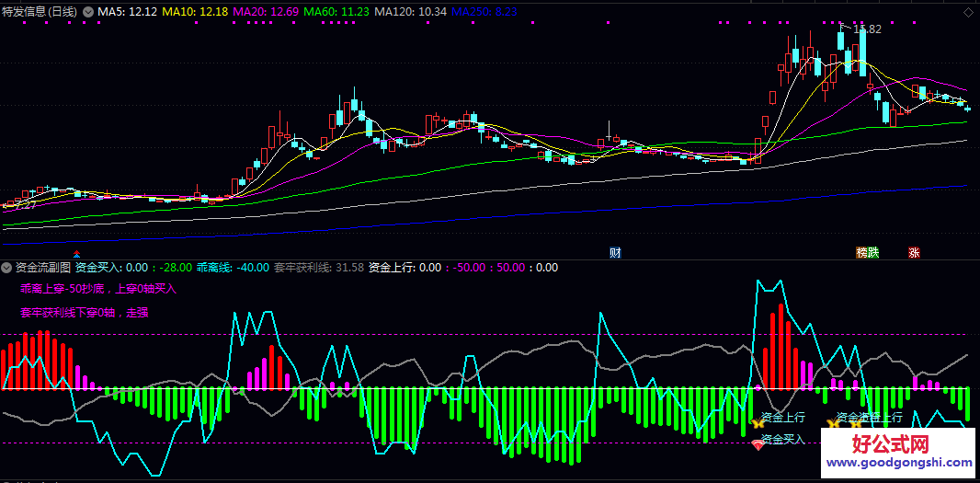Select the green MA60 label
The height and width of the screenshot is (483, 980).
(336, 11)
